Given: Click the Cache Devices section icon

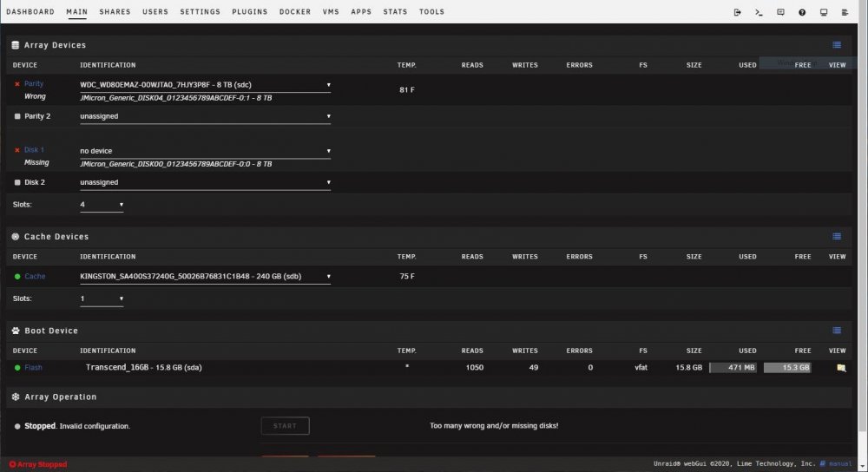Looking at the screenshot, I should point(16,237).
